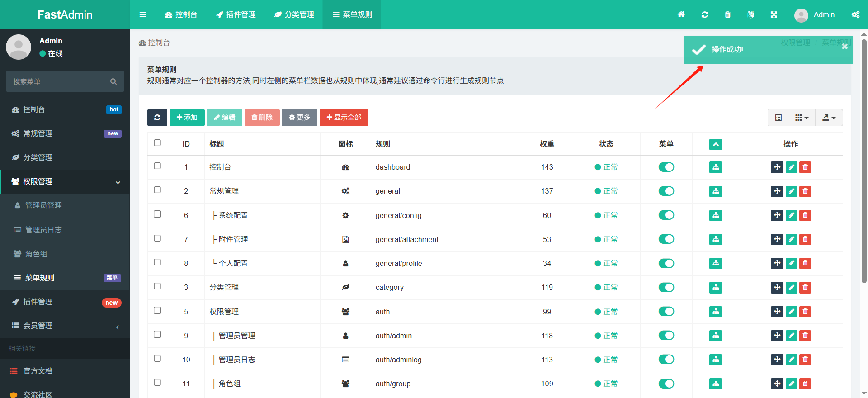Viewport: 868px width, 398px height.
Task: Delete the auth/group row with trash icon
Action: click(x=805, y=384)
